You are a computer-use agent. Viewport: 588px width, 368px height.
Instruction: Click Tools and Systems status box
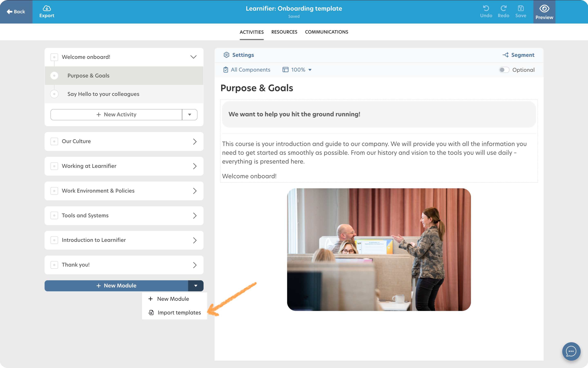tap(54, 216)
